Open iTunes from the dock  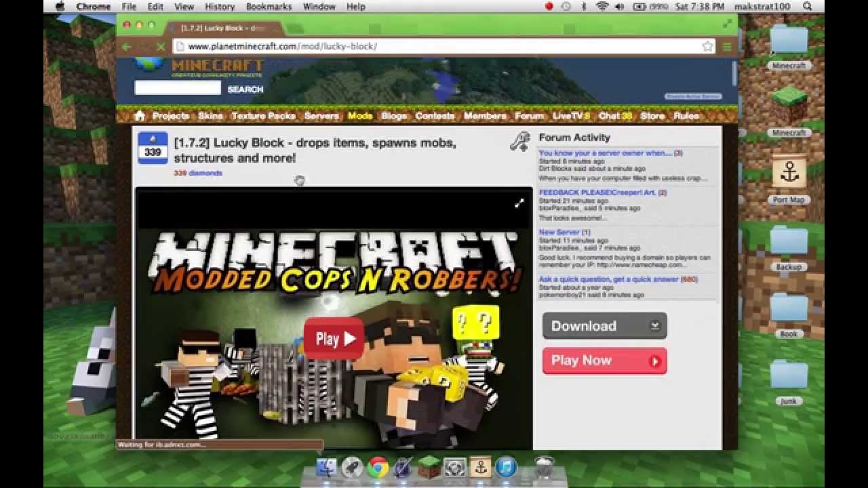[506, 467]
